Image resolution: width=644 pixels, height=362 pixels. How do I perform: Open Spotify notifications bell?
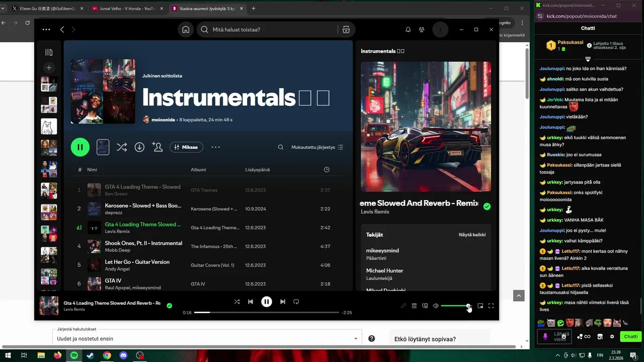[408, 30]
